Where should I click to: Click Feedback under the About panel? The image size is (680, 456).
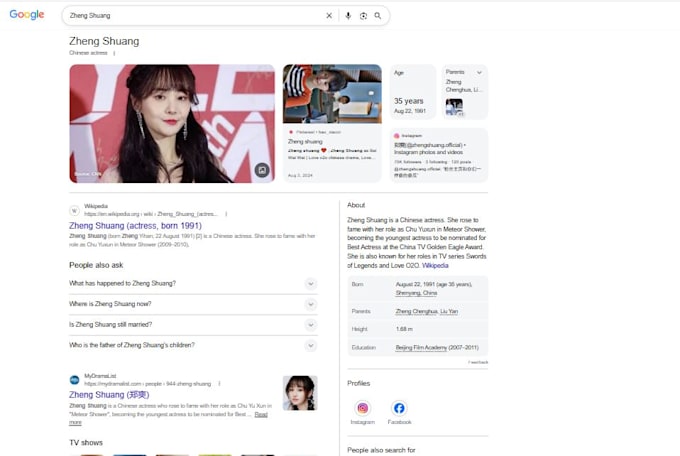coord(478,362)
